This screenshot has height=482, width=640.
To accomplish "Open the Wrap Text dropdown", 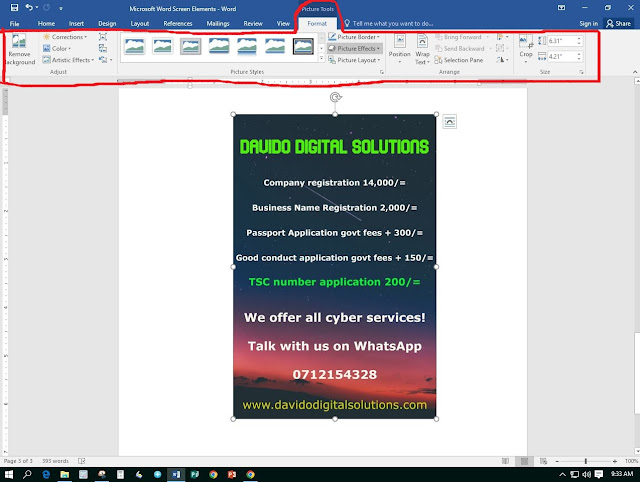I will (422, 49).
